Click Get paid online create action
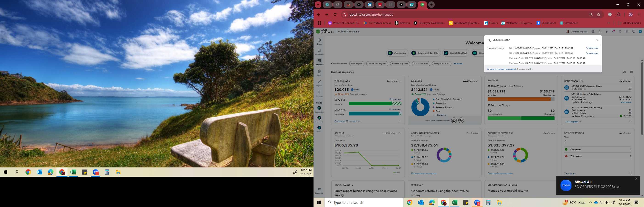The width and height of the screenshot is (644, 207). pyautogui.click(x=442, y=64)
